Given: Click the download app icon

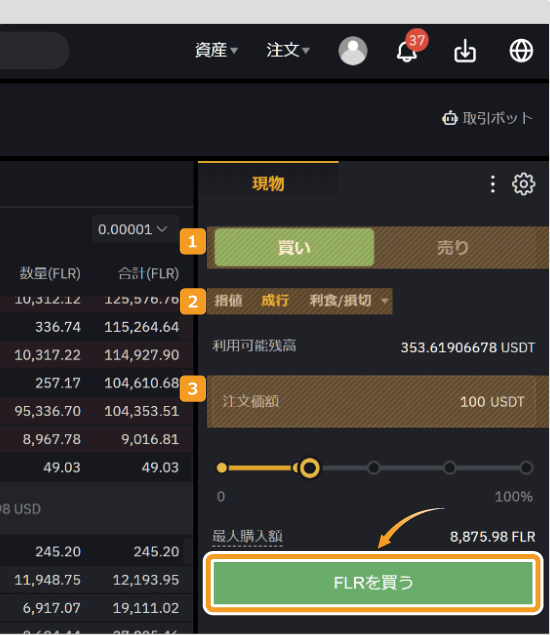Looking at the screenshot, I should 465,51.
